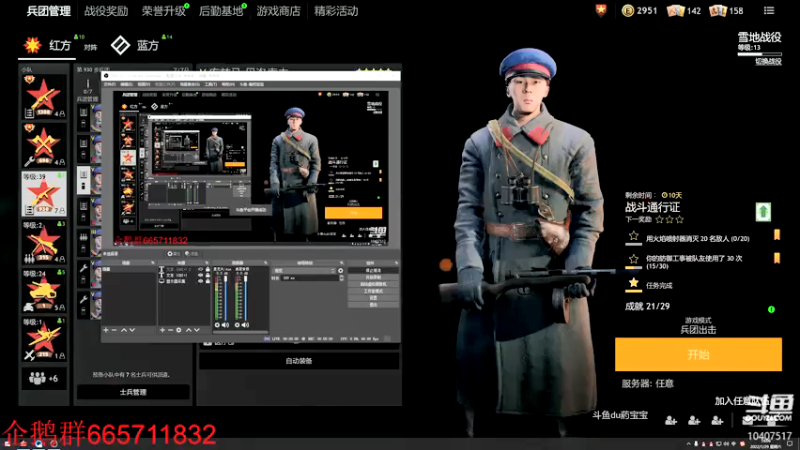The width and height of the screenshot is (800, 450).
Task: Mute the first audio mixer channel in OBS
Action: click(x=226, y=325)
